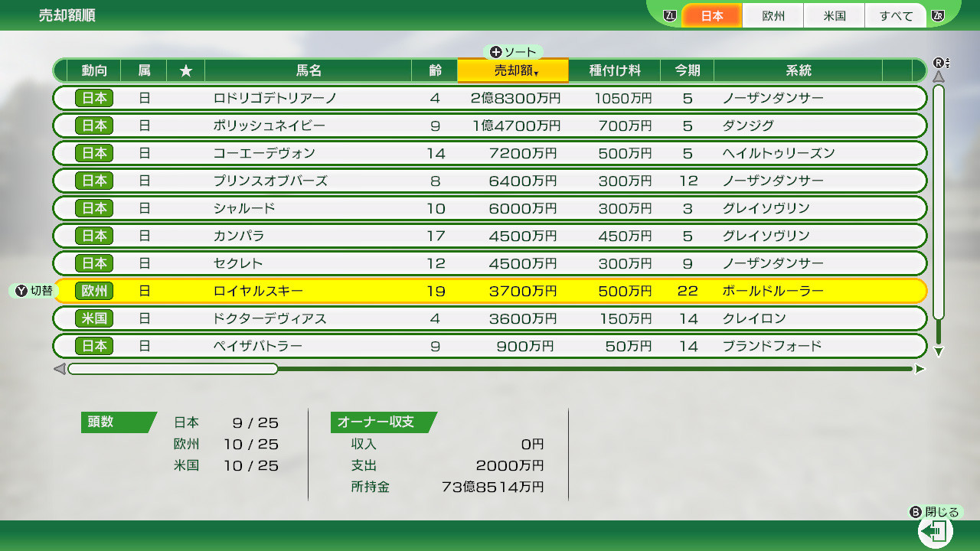Click the ZL shoulder button icon

[x=671, y=15]
